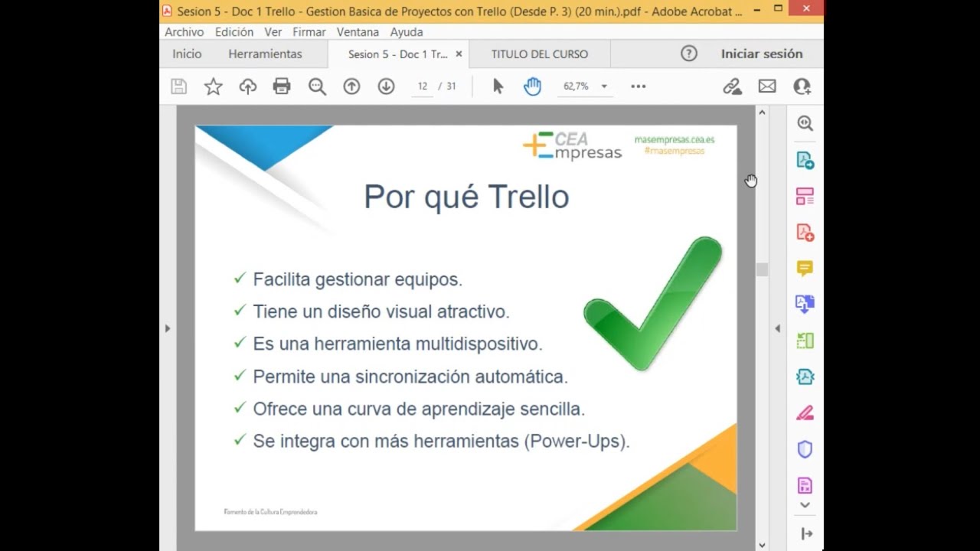Print the document with printer icon
The width and height of the screenshot is (980, 551).
(282, 86)
